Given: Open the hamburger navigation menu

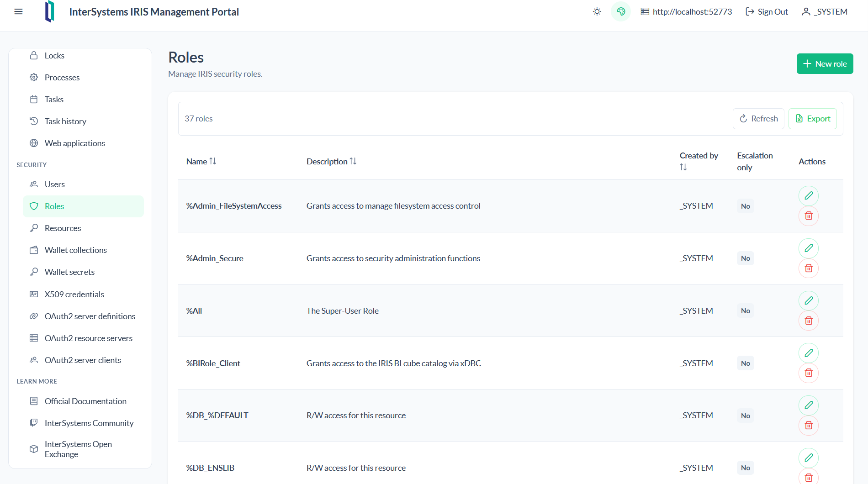Looking at the screenshot, I should click(18, 11).
